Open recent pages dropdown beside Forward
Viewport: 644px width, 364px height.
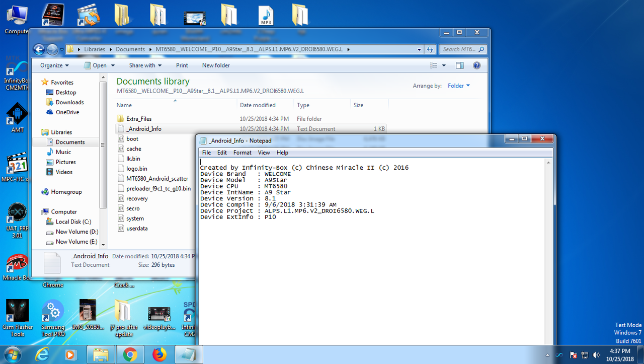[62, 49]
